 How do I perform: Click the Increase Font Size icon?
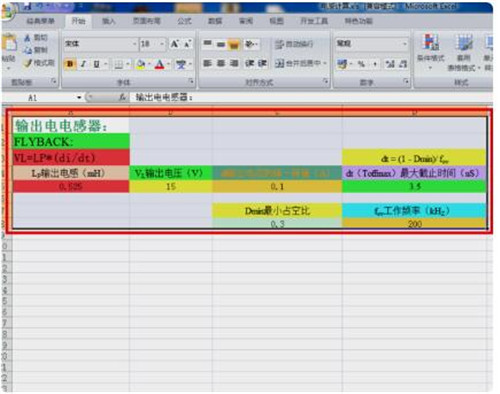[175, 44]
